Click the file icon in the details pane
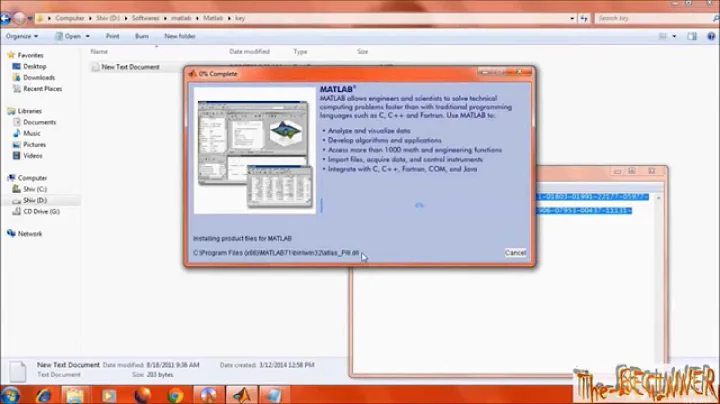 [17, 371]
